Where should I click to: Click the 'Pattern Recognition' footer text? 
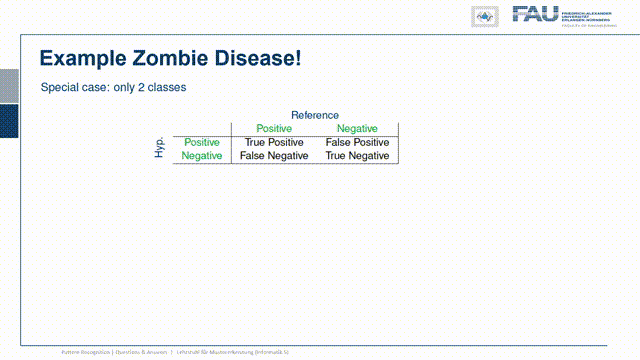click(86, 352)
